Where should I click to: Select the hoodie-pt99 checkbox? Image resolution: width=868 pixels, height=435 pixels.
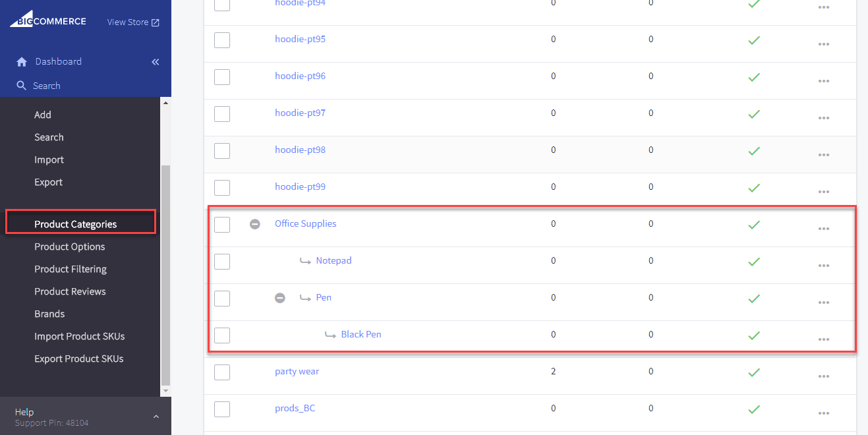222,188
